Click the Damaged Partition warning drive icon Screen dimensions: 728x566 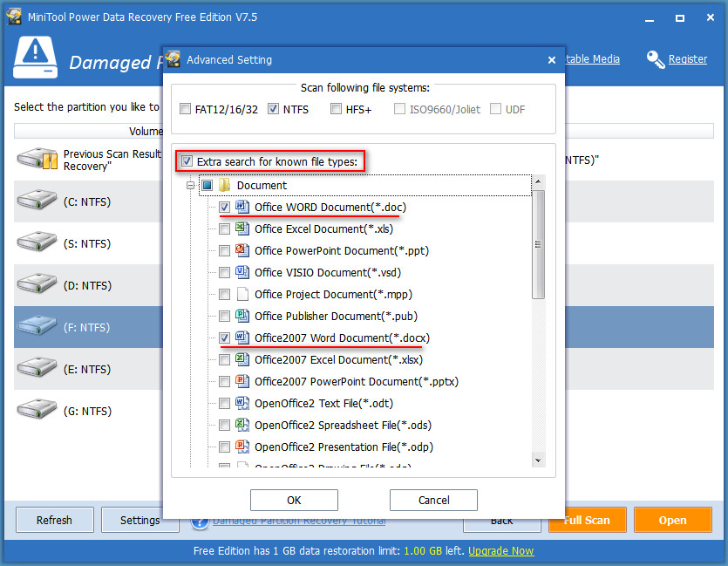pos(35,58)
